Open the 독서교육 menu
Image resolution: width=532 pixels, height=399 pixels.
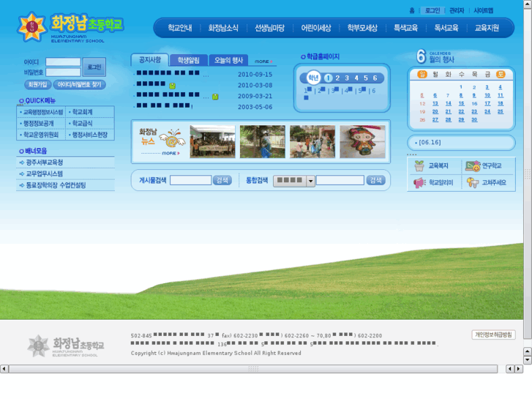tap(446, 28)
